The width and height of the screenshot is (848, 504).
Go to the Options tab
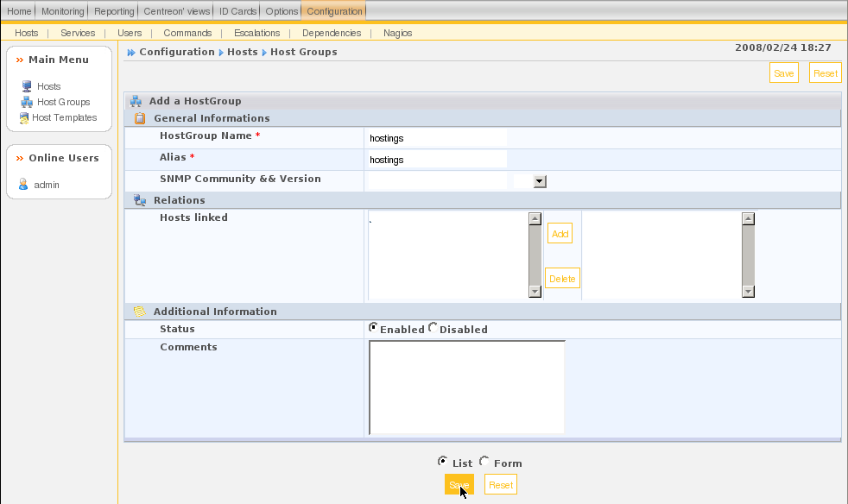[x=282, y=11]
